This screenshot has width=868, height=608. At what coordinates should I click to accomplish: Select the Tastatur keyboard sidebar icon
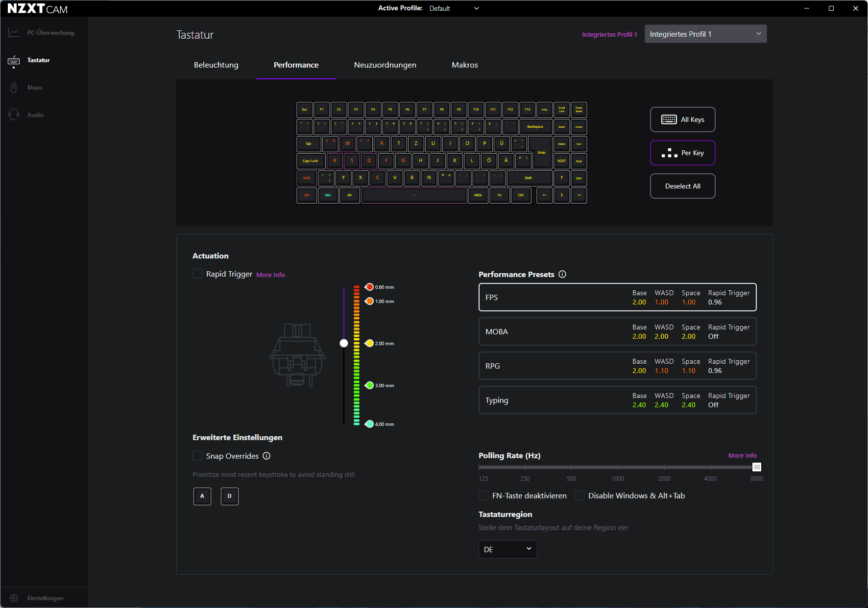click(14, 60)
